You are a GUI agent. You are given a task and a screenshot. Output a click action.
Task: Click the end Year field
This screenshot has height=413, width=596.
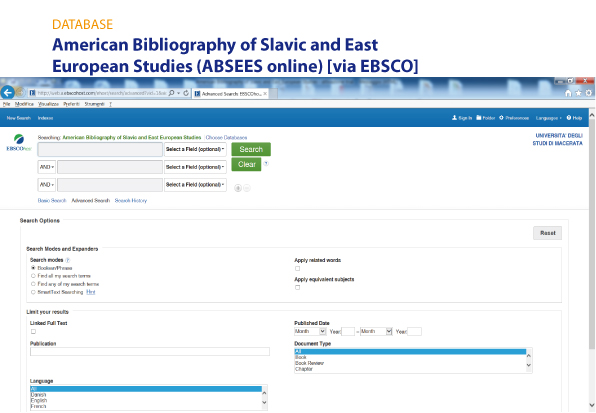pyautogui.click(x=414, y=331)
